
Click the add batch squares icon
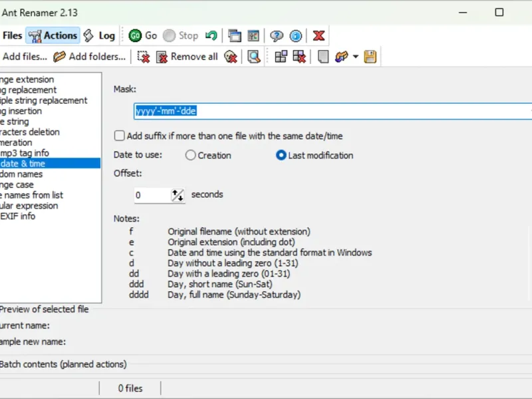coord(281,57)
